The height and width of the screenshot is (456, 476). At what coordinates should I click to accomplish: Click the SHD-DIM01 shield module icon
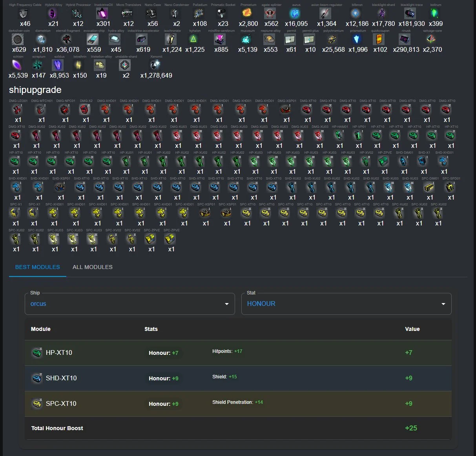(x=403, y=161)
